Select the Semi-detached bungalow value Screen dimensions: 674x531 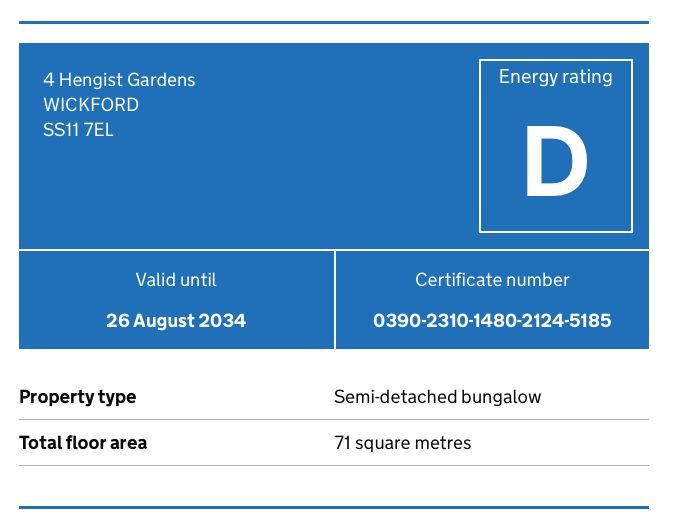coord(437,397)
